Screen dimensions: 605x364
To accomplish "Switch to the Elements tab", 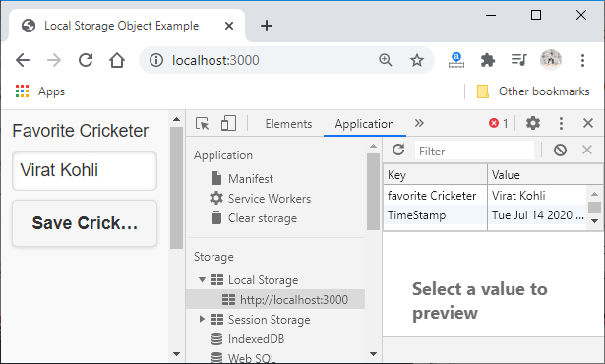I will tap(288, 124).
